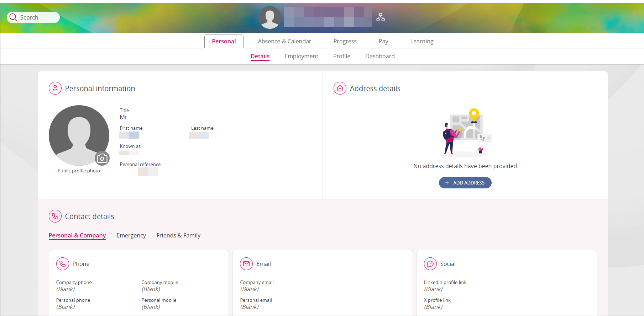Open the Dashboard sub-tab
The width and height of the screenshot is (644, 316).
[380, 56]
